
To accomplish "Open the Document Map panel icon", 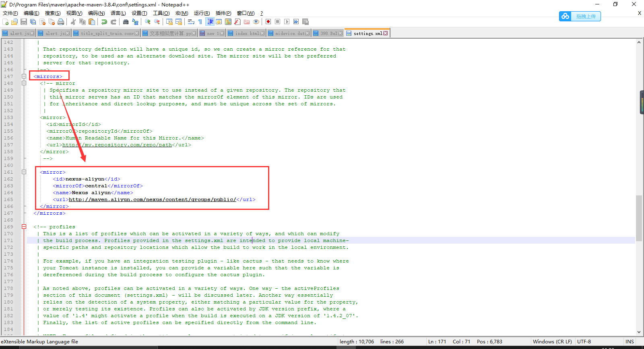I will (228, 22).
